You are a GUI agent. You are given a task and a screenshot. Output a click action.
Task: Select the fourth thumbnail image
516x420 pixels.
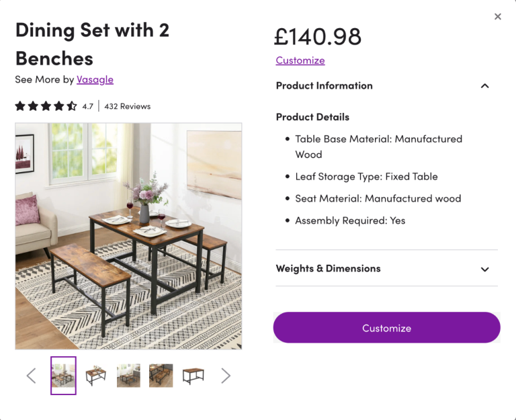tap(161, 376)
